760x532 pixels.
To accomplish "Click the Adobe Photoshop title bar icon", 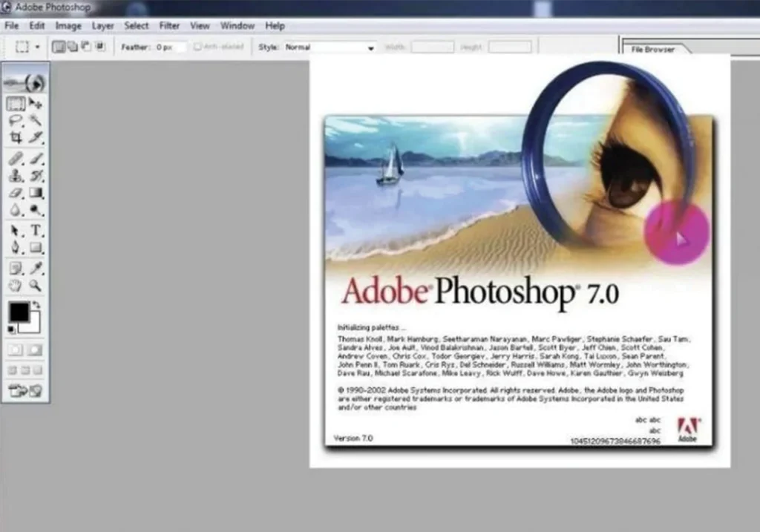I will coord(7,7).
